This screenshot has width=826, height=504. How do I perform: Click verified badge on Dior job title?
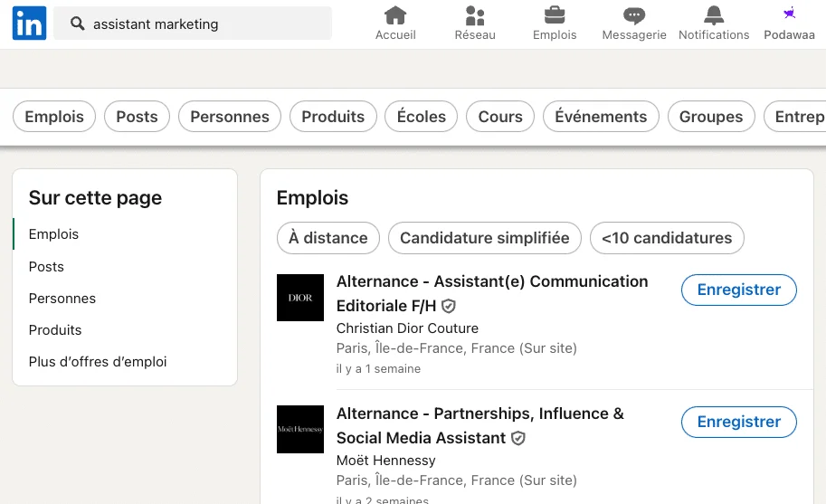point(449,306)
